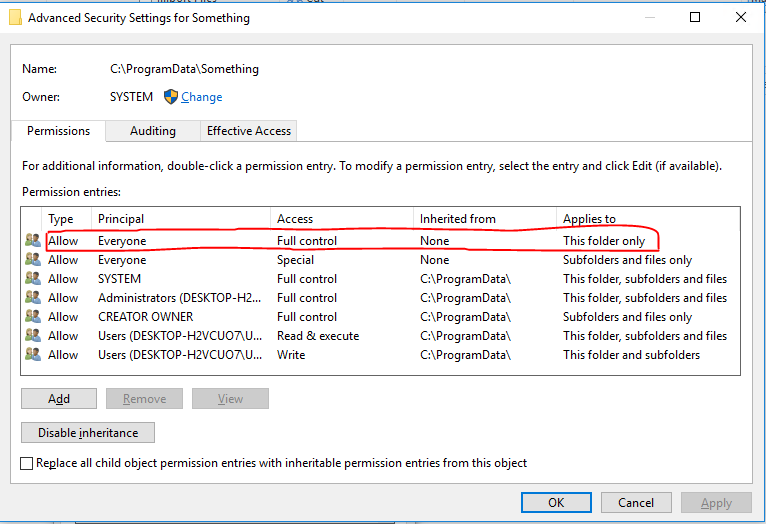Open the Effective Access tab

[248, 131]
